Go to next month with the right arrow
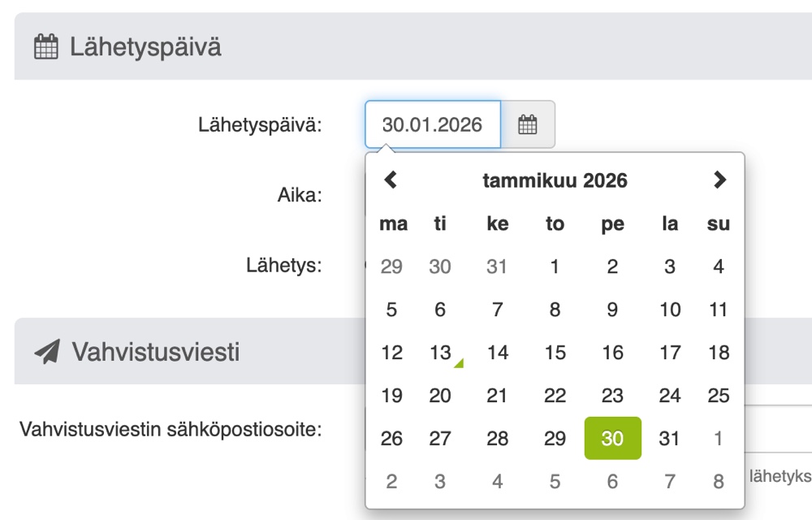This screenshot has height=520, width=812. pos(719,180)
